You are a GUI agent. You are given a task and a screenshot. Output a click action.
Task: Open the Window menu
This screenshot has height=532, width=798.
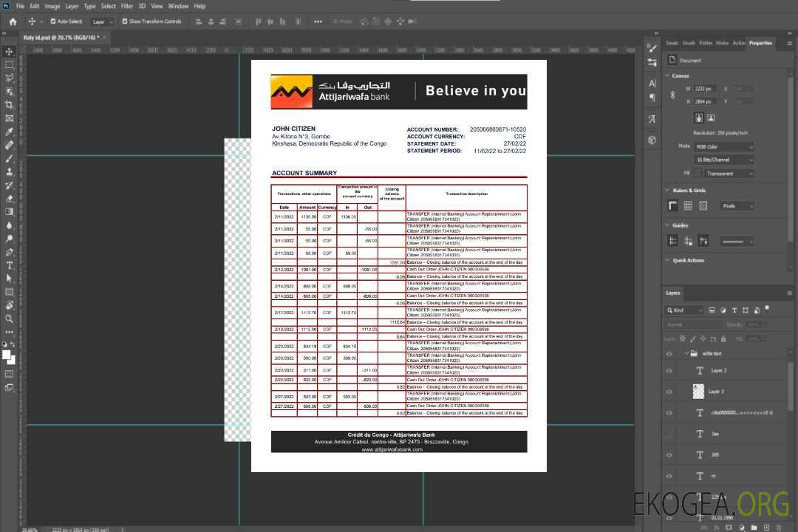point(178,6)
